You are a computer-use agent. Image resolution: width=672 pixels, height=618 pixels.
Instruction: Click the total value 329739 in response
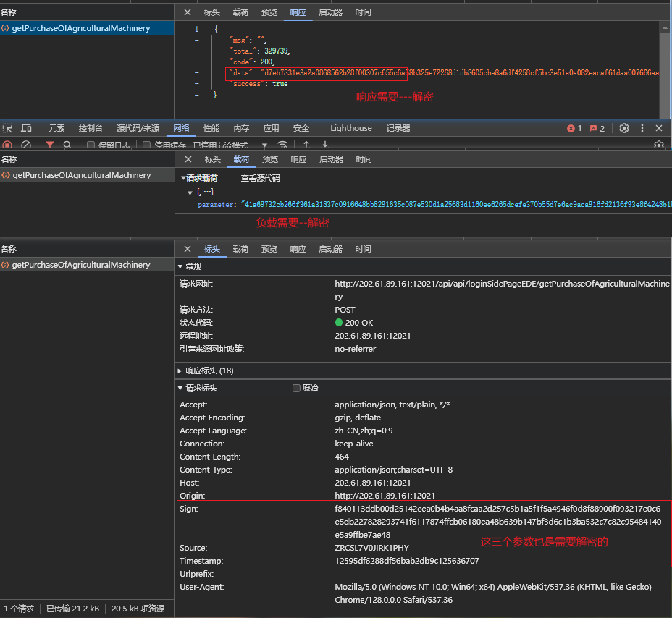(277, 51)
